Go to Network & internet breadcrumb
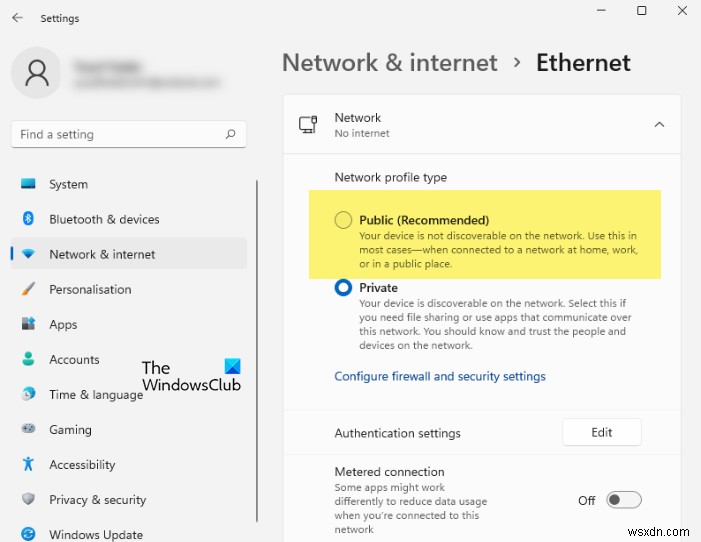This screenshot has height=542, width=701. [x=390, y=62]
